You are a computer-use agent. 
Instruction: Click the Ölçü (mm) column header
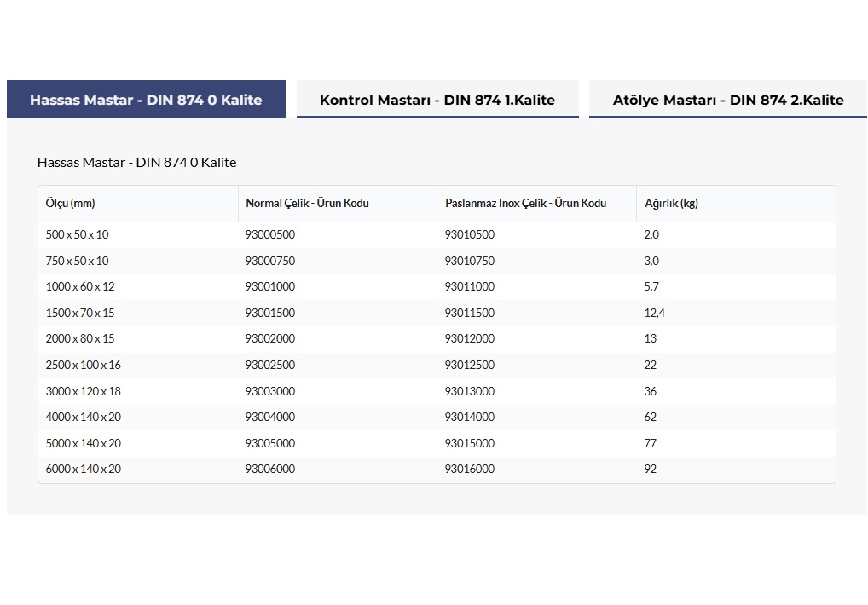70,204
